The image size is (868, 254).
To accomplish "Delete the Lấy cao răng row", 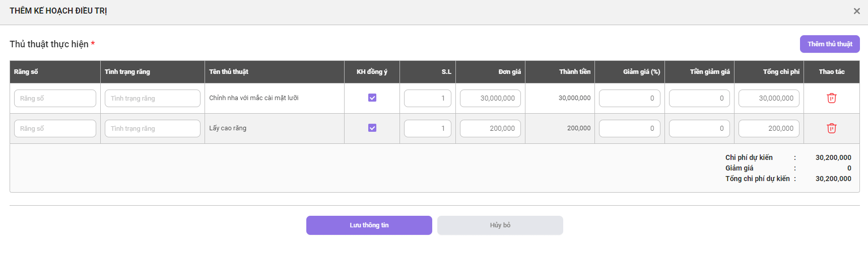I will point(831,128).
